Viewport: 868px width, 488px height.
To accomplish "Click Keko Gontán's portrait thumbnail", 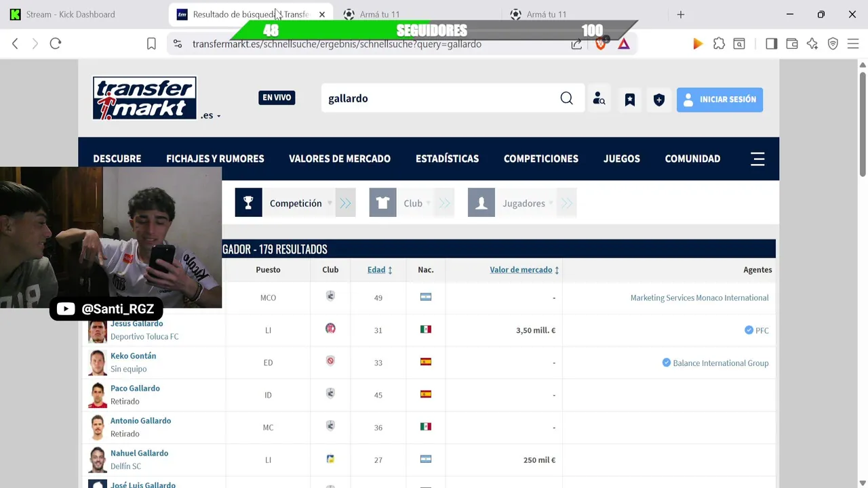I will click(x=98, y=363).
